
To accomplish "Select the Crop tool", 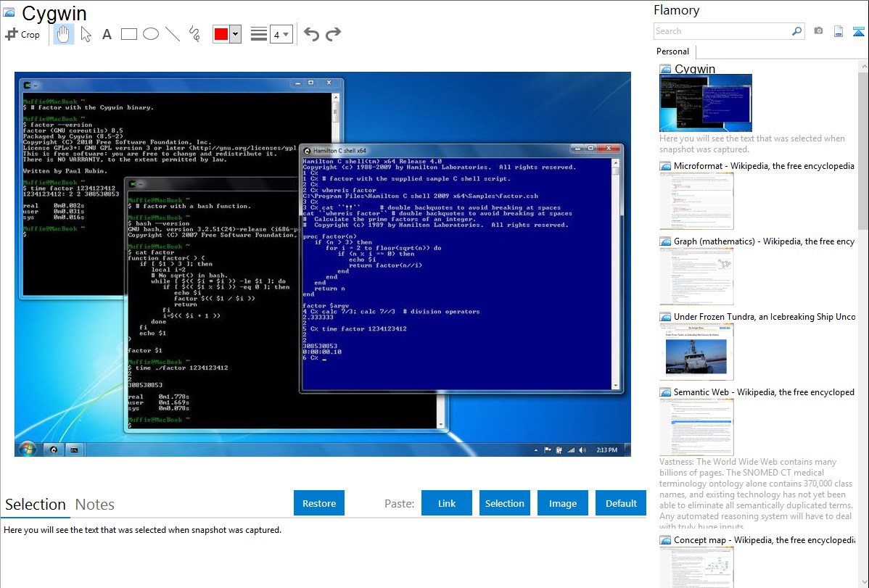I will tap(22, 34).
